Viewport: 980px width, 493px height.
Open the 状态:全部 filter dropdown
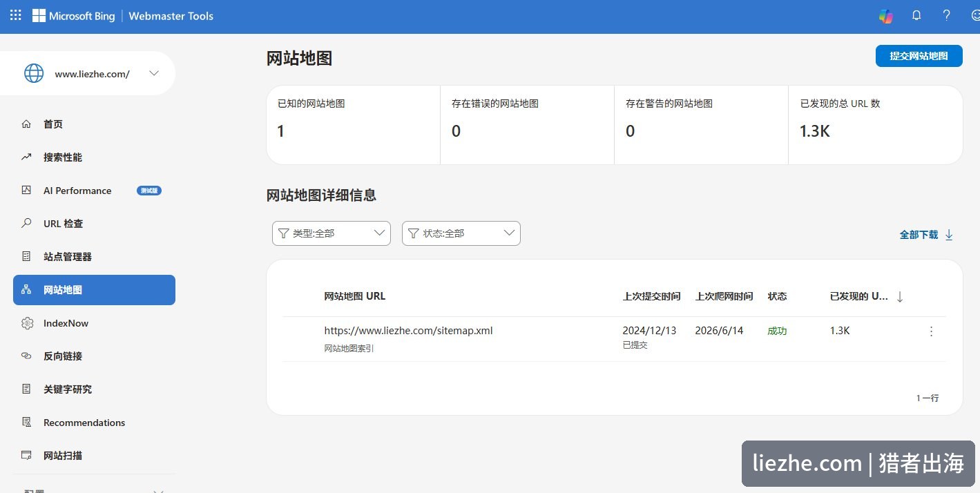click(x=461, y=233)
